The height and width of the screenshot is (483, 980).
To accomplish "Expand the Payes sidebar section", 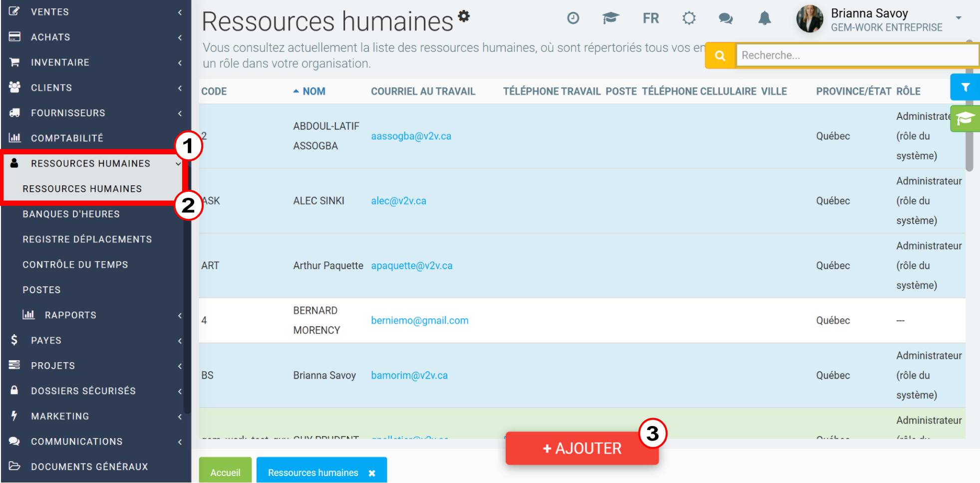I will coord(95,340).
